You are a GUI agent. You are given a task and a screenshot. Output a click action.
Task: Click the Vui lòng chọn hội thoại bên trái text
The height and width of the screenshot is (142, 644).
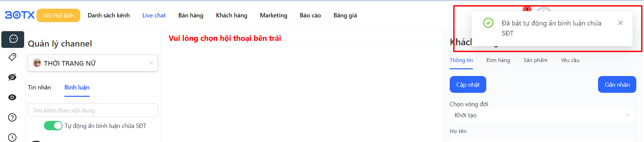coord(225,38)
